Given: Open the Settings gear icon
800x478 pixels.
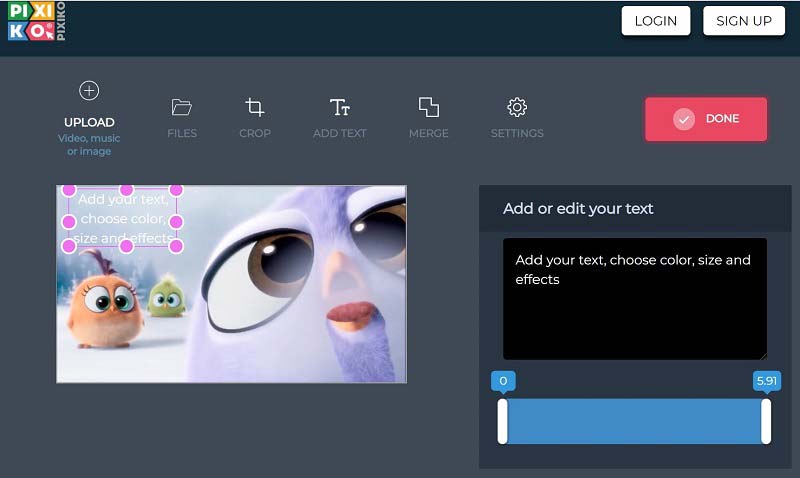Looking at the screenshot, I should click(517, 107).
